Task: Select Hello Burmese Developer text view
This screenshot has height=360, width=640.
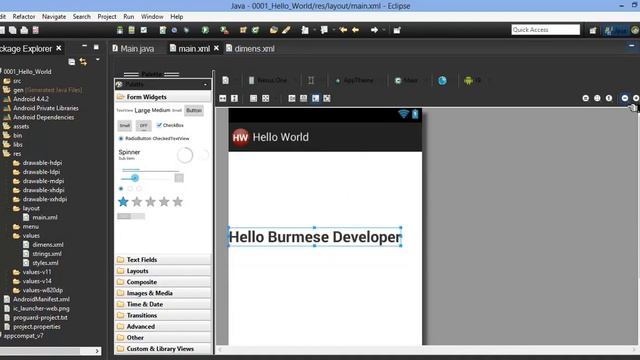Action: click(315, 237)
